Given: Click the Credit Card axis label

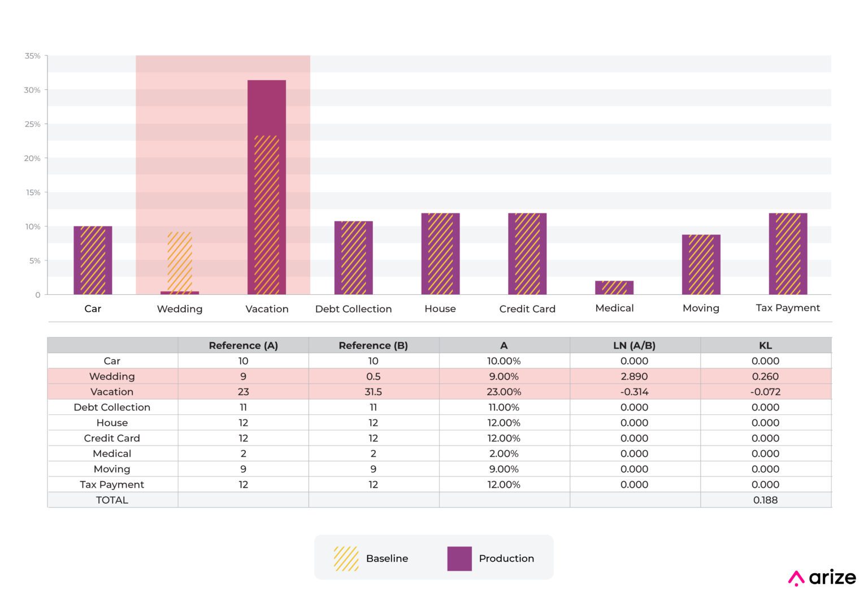Looking at the screenshot, I should tap(527, 309).
